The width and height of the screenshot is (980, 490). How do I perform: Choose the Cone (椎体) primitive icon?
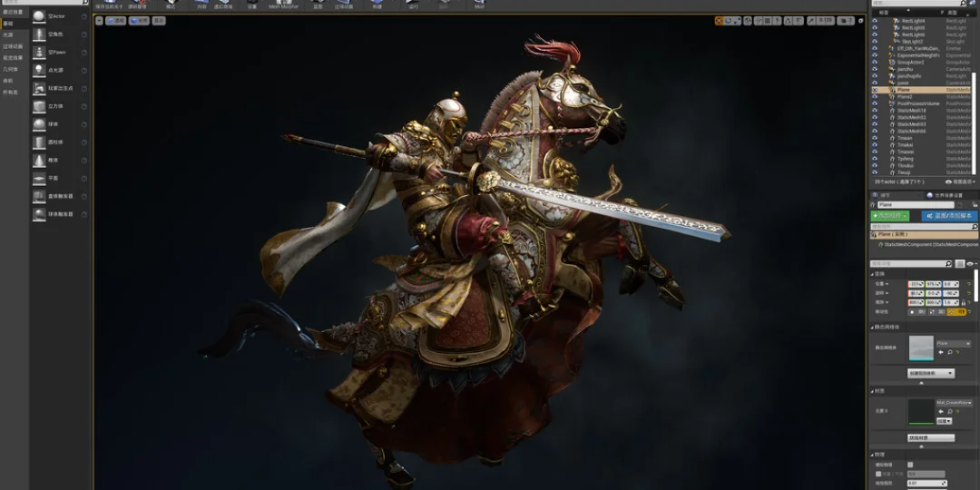(x=39, y=161)
